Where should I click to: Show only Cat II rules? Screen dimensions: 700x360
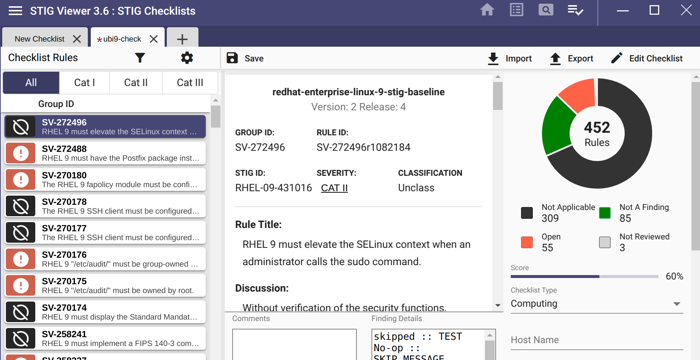[x=136, y=83]
